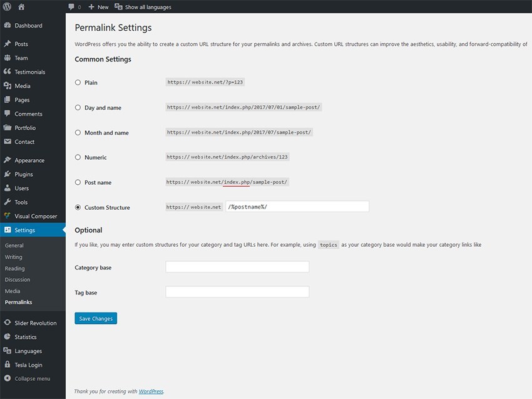Select the Plain permalink option
The width and height of the screenshot is (532, 399).
[x=78, y=82]
